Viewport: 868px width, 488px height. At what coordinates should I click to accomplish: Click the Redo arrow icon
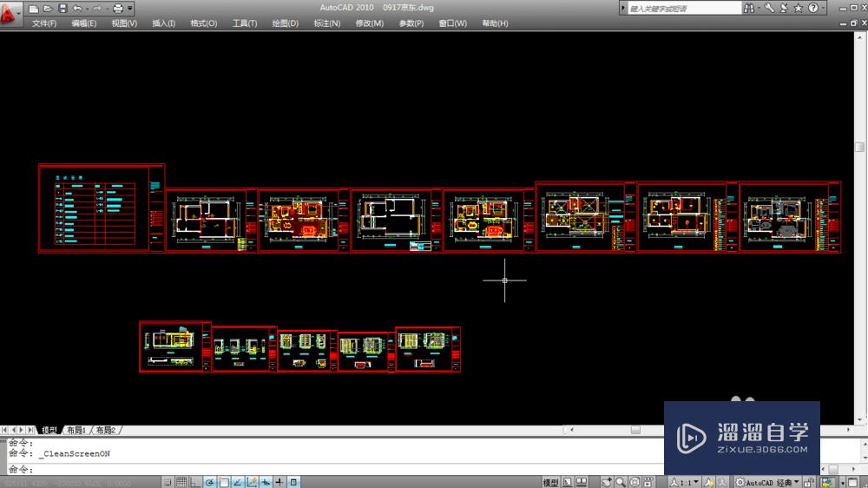(97, 9)
